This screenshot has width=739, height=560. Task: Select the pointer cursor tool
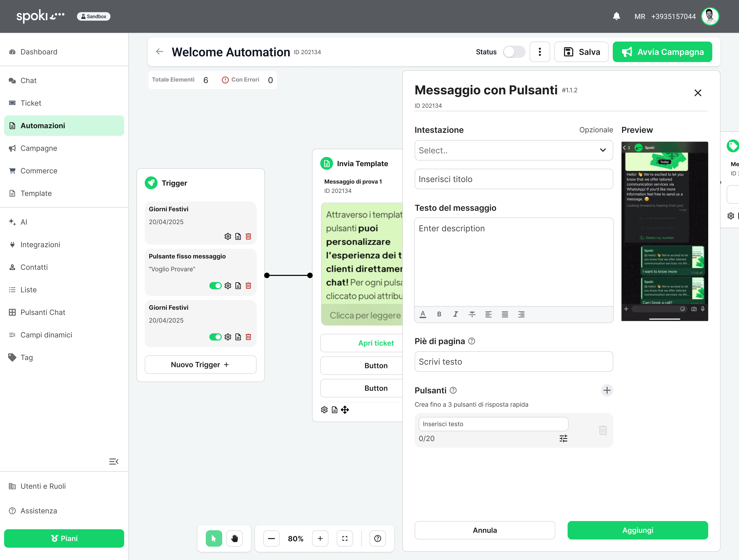[214, 538]
